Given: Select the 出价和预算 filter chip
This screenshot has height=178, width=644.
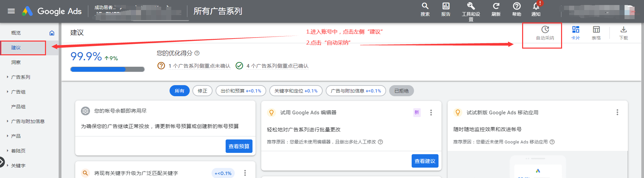Looking at the screenshot, I should pos(241,91).
